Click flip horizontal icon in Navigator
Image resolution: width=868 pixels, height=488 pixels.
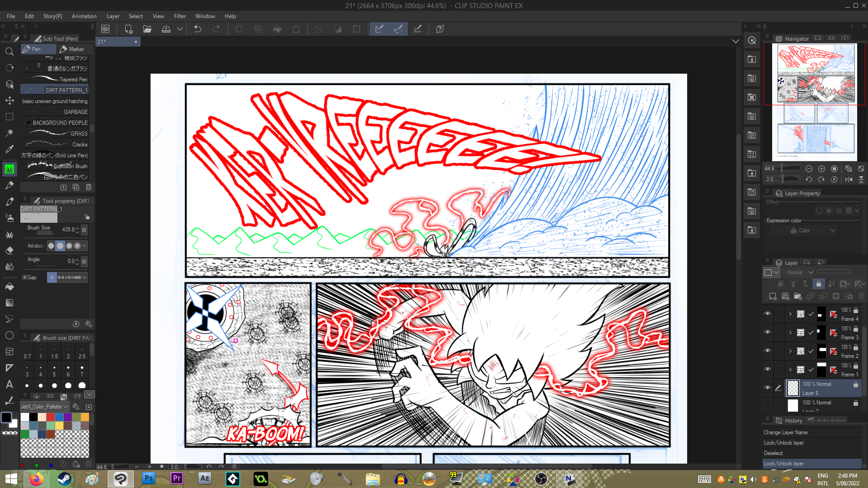coord(849,179)
